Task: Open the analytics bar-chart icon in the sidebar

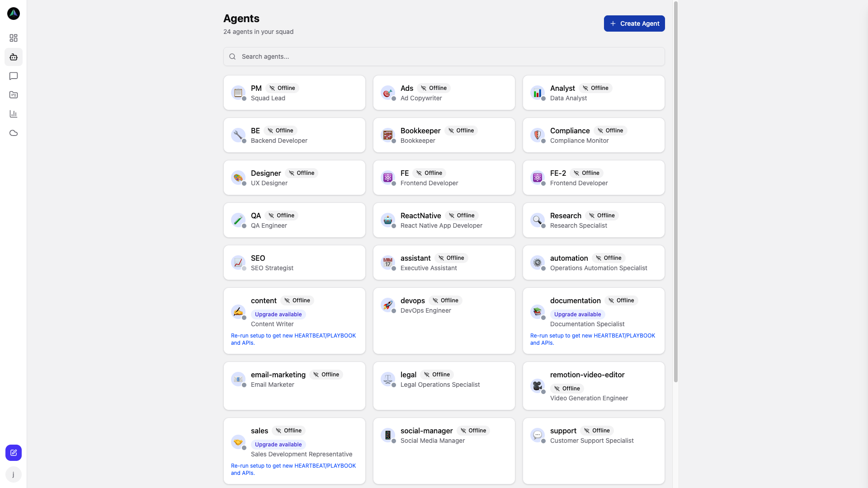Action: pyautogui.click(x=13, y=114)
